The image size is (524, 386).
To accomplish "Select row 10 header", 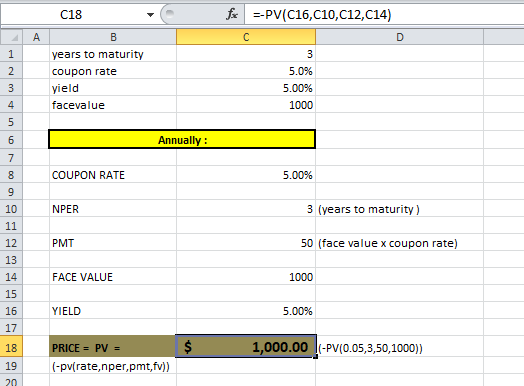I will point(11,209).
